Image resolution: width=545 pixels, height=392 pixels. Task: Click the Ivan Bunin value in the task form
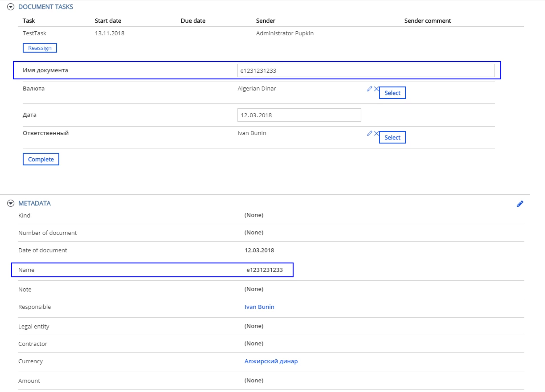pyautogui.click(x=252, y=133)
